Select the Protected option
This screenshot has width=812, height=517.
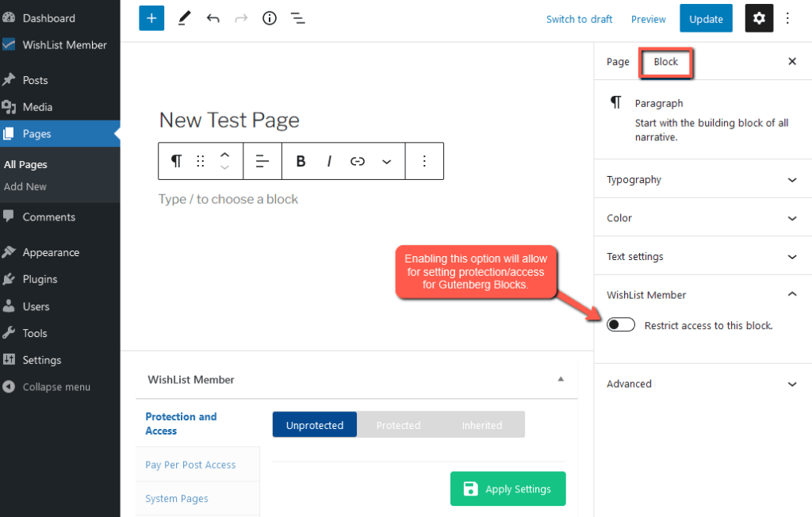tap(398, 425)
